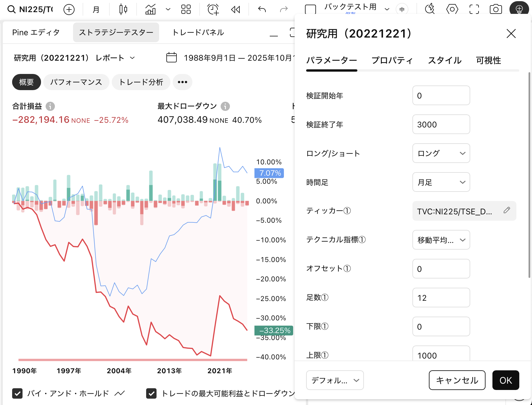532x405 pixels.
Task: Click the 足数① input field
Action: (441, 298)
